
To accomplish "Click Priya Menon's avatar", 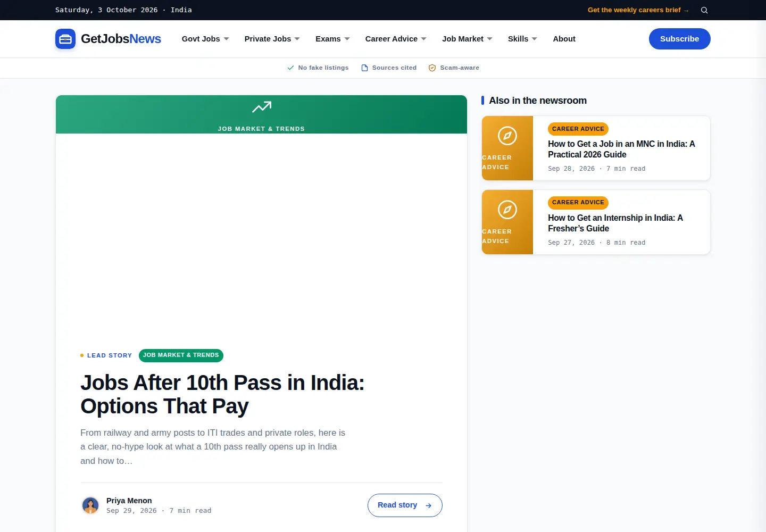I will pos(90,505).
